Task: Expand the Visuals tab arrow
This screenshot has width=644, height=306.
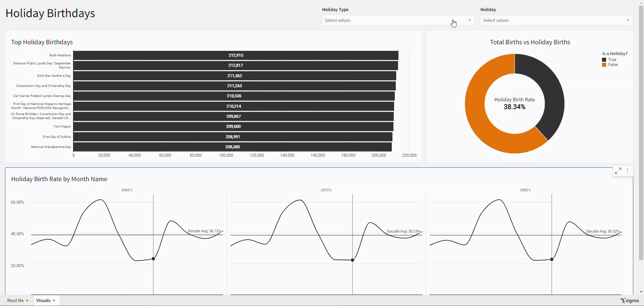Action: (54, 301)
